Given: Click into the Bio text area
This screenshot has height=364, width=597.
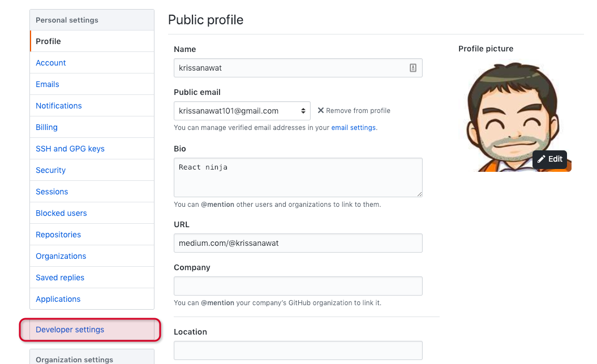Looking at the screenshot, I should [x=298, y=177].
